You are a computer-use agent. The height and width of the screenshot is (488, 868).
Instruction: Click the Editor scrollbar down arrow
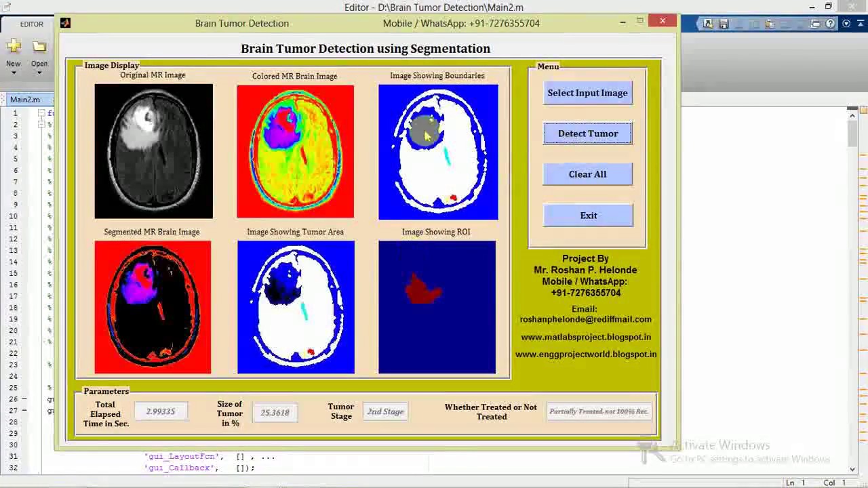(x=852, y=468)
